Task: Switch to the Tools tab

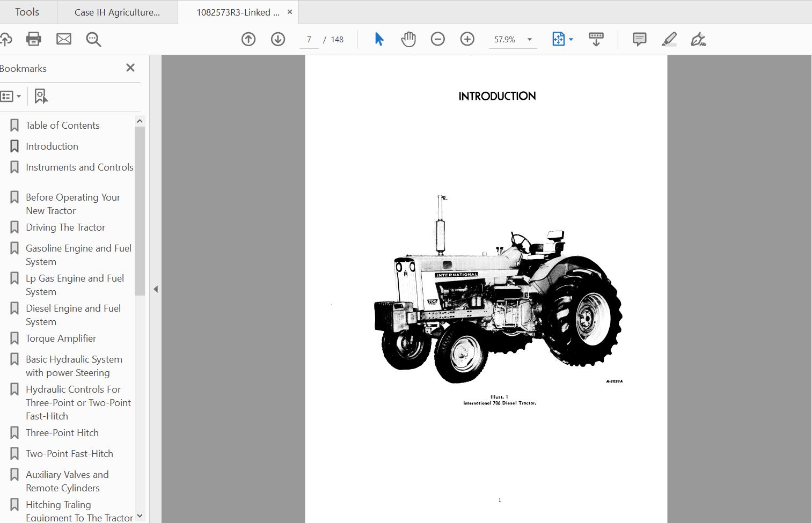Action: click(27, 12)
